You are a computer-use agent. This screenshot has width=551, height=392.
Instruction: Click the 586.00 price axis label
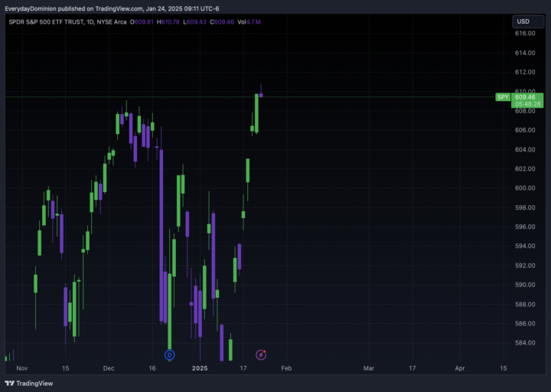coord(525,323)
